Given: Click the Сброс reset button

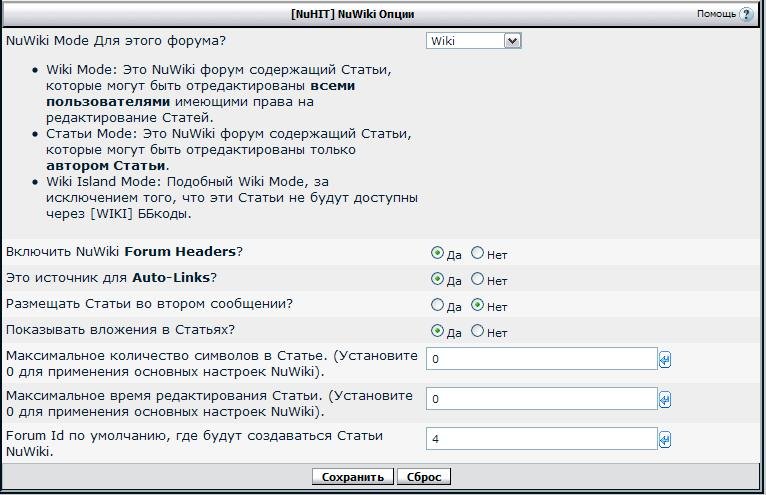Looking at the screenshot, I should tap(424, 477).
